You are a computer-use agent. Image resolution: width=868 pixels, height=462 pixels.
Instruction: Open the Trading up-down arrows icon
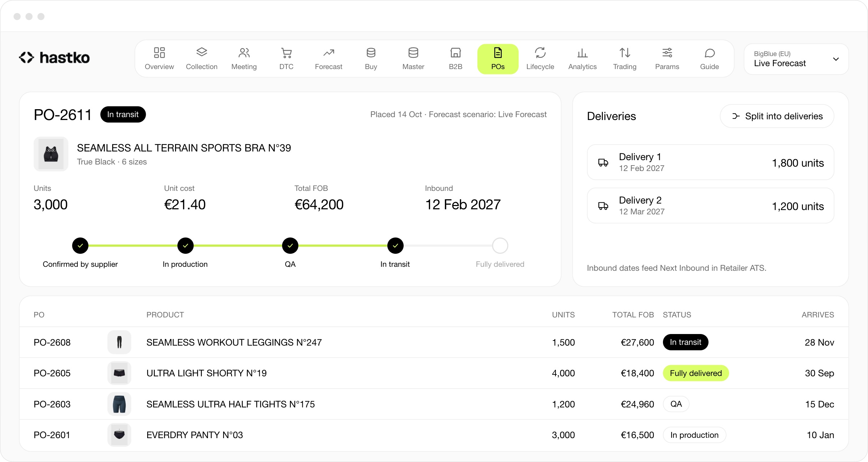[625, 53]
